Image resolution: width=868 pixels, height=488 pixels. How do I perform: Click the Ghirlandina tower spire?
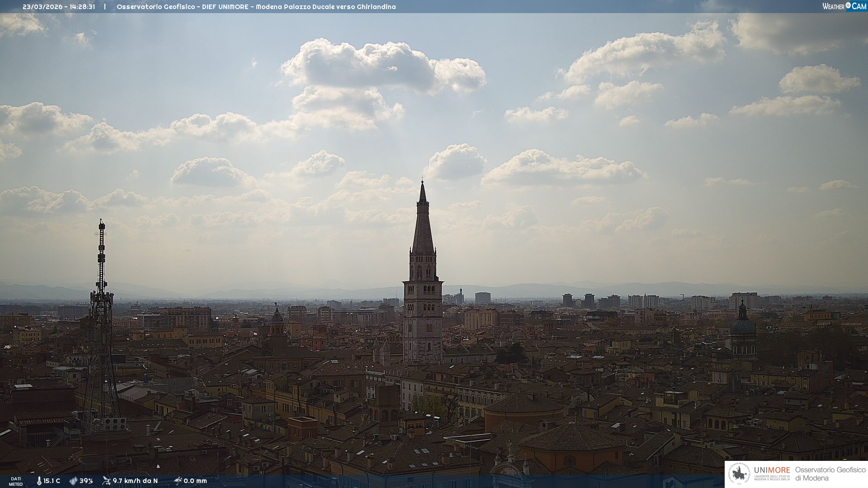coord(423,221)
